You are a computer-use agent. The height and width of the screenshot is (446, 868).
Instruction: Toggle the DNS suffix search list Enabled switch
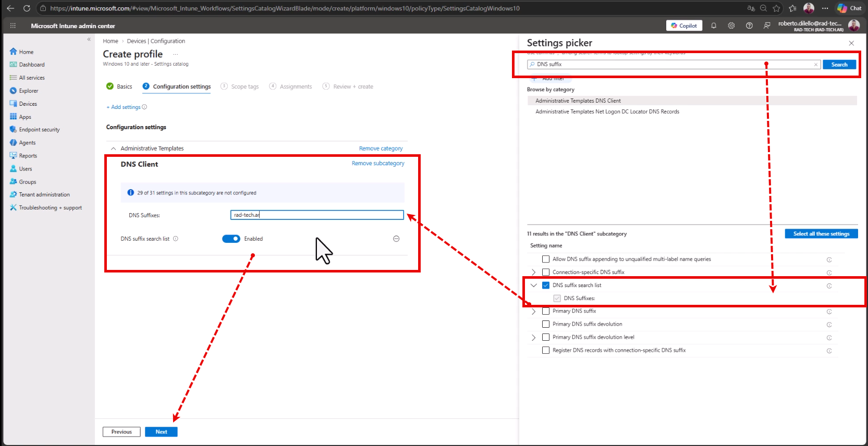[x=231, y=239]
